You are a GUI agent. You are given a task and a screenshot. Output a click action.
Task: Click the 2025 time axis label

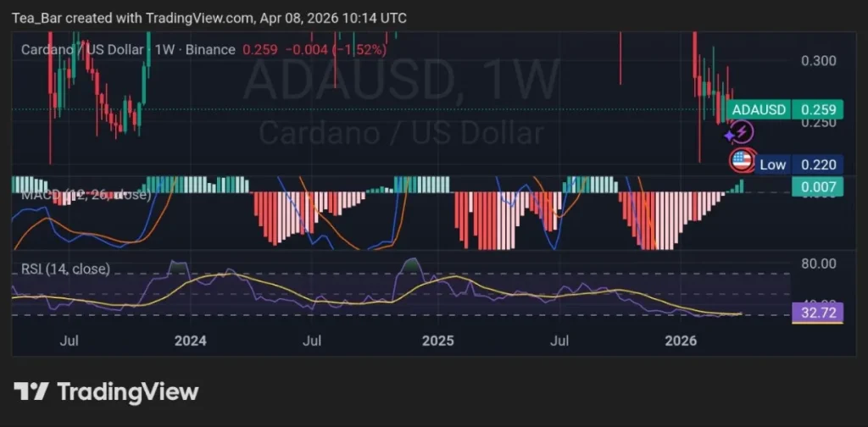tap(438, 341)
